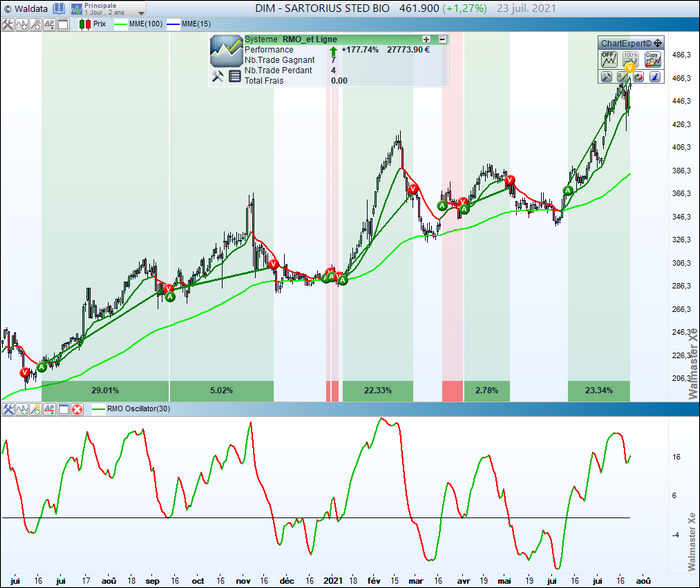Add a drawing to the oscillator panel
700x588 pixels.
(x=35, y=409)
